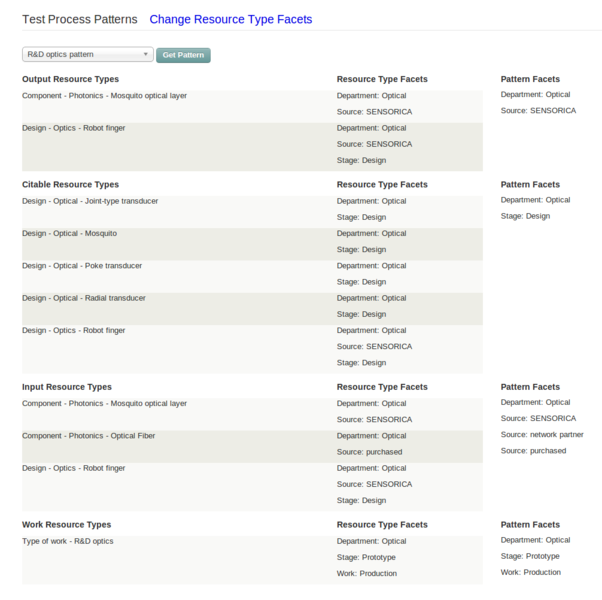Click Department: Optical in Work Pattern Facets
The width and height of the screenshot is (602, 600).
535,540
